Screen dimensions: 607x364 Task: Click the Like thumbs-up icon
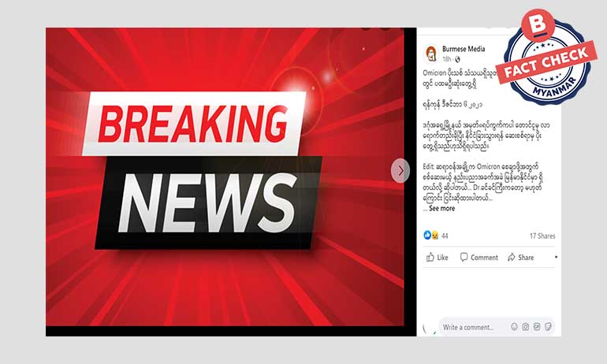pyautogui.click(x=430, y=257)
